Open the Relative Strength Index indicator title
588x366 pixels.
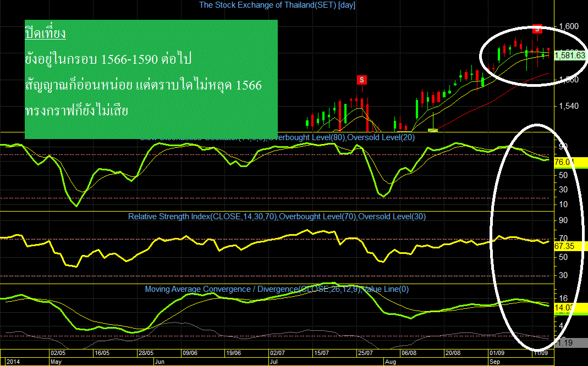coord(277,217)
